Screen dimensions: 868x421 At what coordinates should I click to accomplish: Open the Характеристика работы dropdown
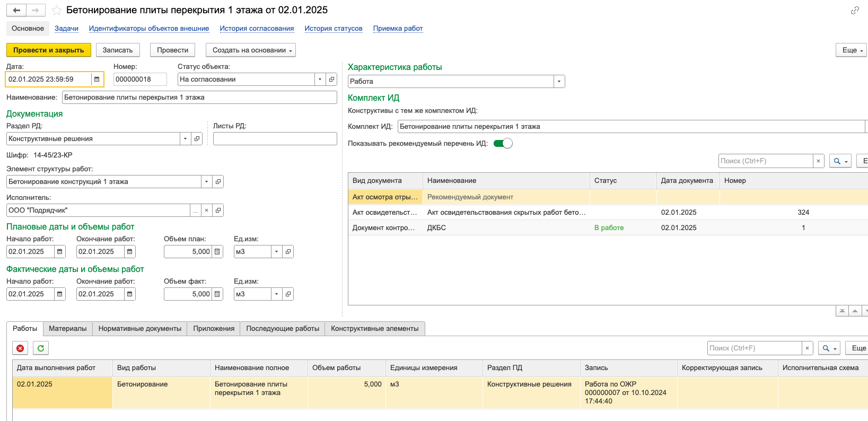(x=559, y=82)
